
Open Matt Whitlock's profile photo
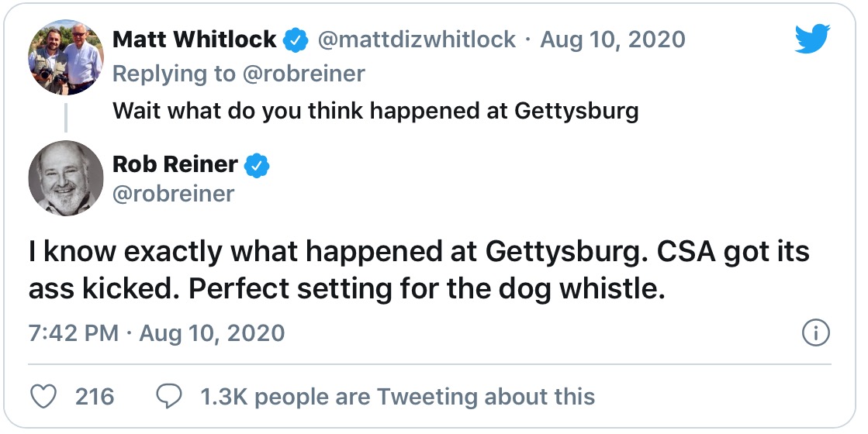pyautogui.click(x=66, y=57)
